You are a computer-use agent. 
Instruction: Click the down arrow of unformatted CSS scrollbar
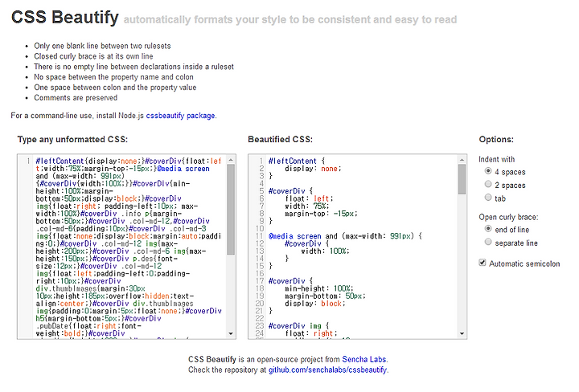coord(231,333)
